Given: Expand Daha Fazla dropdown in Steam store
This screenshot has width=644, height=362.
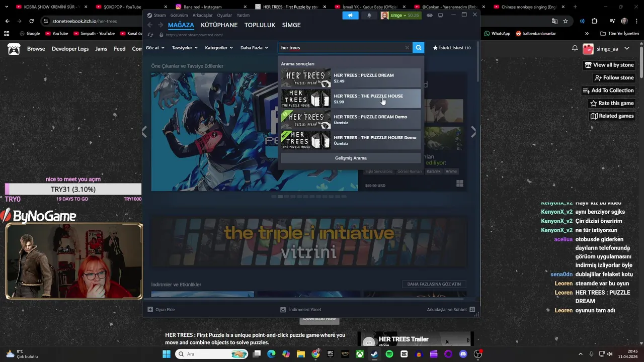Looking at the screenshot, I should (254, 48).
